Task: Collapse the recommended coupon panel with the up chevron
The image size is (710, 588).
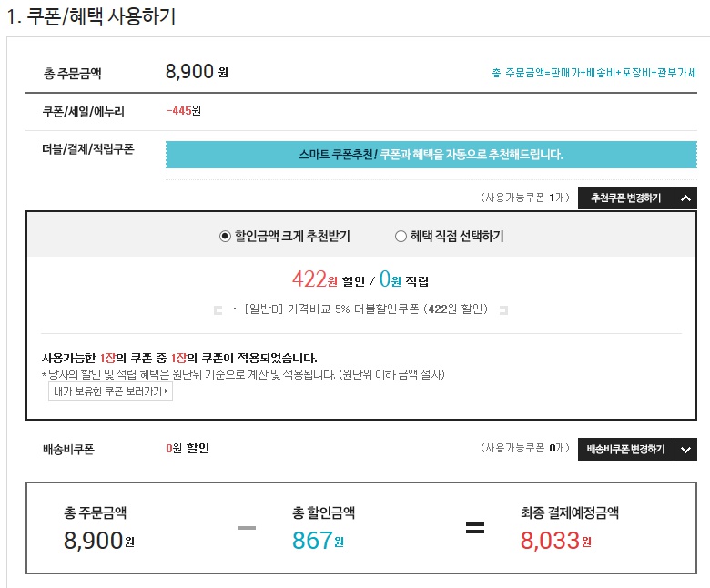Action: [686, 198]
